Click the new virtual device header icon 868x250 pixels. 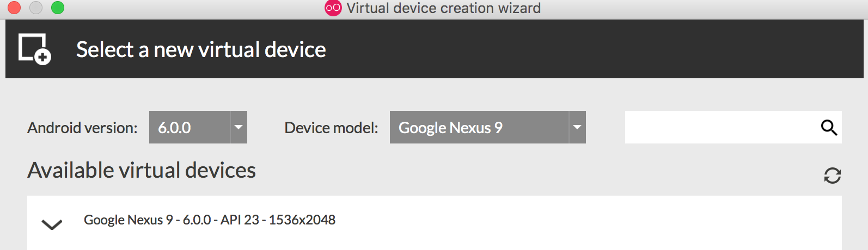tap(34, 49)
